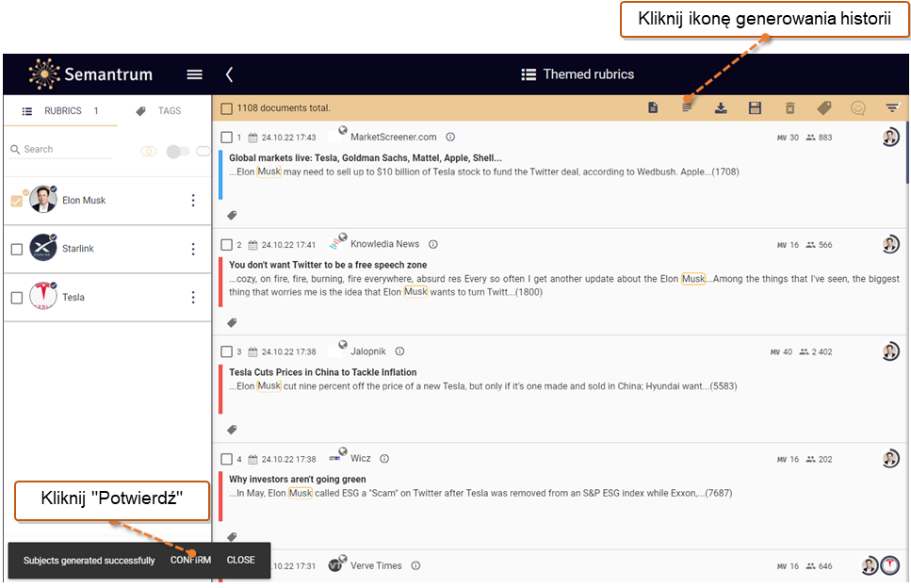
Task: Open options menu for Tesla rubric
Action: [193, 298]
